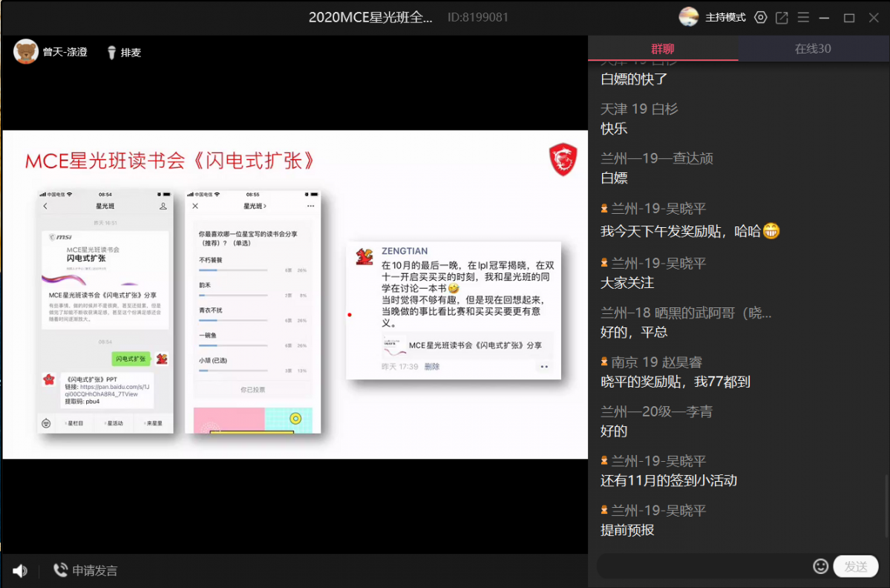The width and height of the screenshot is (890, 588).
Task: Open the emoji picker in the chat box
Action: coord(820,566)
